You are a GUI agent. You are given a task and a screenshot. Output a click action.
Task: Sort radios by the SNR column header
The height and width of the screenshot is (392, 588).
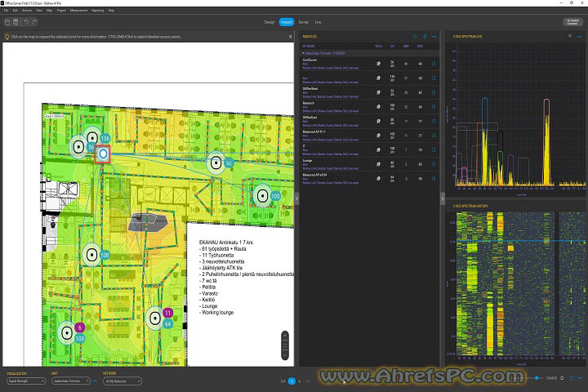pos(406,46)
